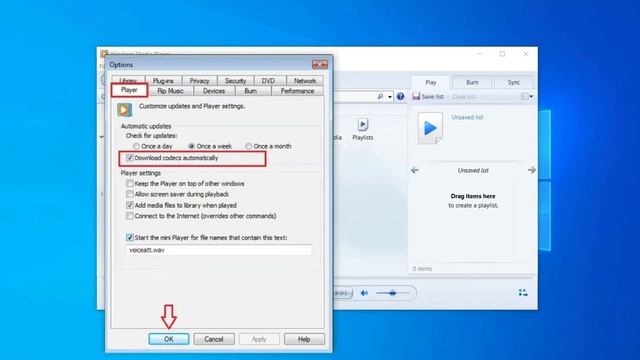Open the Performance tab
This screenshot has height=360, width=640.
coord(297,91)
